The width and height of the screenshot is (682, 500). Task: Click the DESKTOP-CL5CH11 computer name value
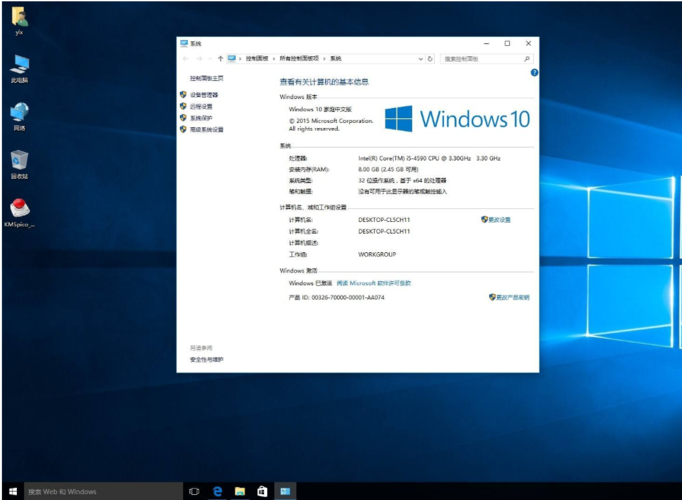[x=384, y=220]
